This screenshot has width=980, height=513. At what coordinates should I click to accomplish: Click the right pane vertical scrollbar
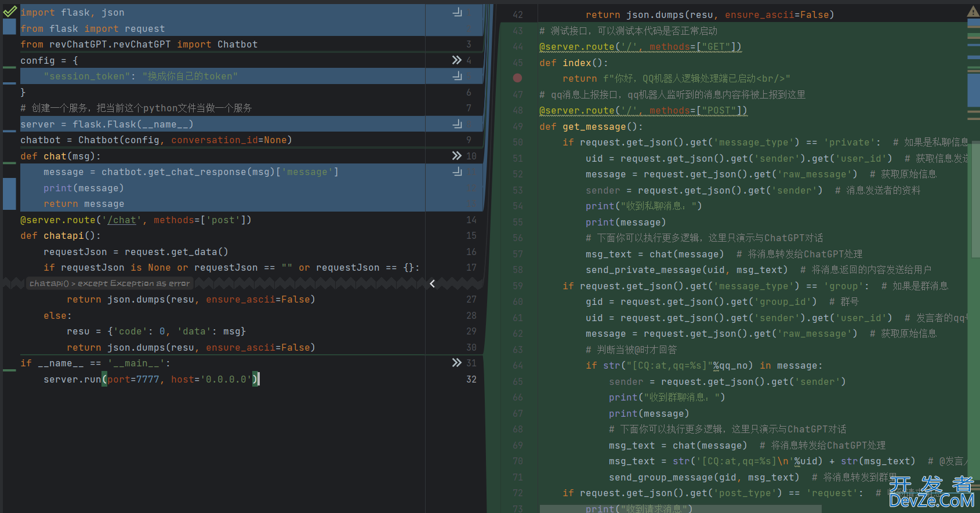coord(977,200)
